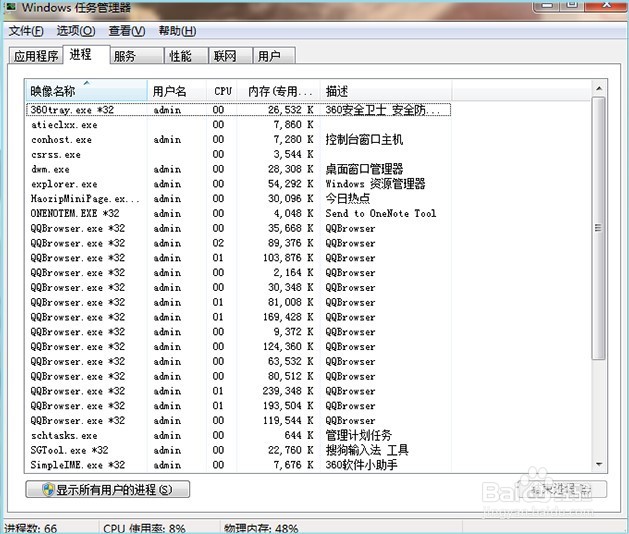Sort by 内存(专用 column header
The image size is (629, 534).
[279, 91]
